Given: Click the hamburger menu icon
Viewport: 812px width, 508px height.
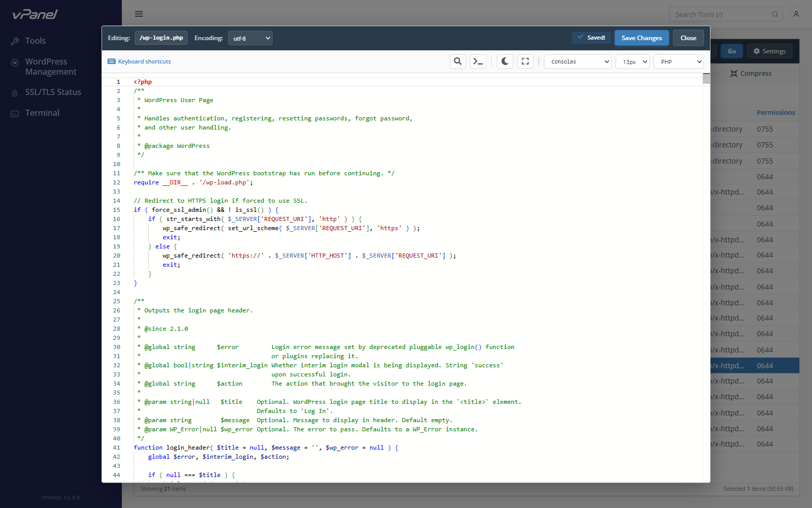Looking at the screenshot, I should [139, 14].
